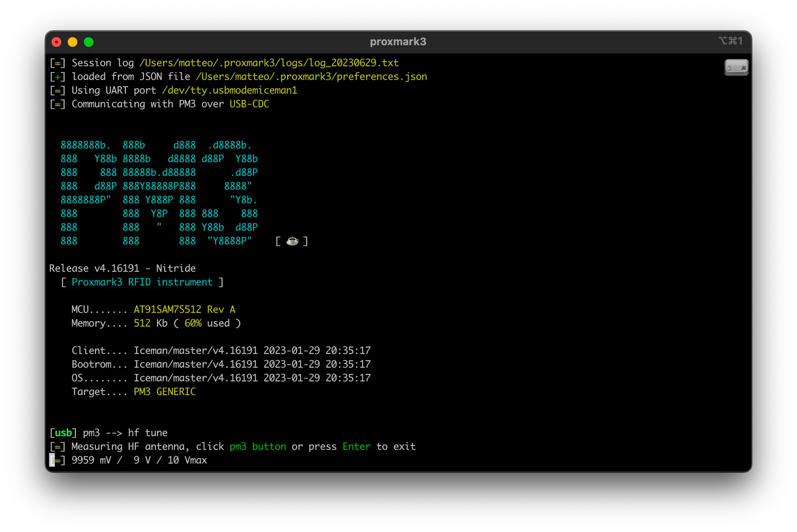Click the "Release v4.16191 - Nitride" line
Screen dimensions: 797x532
(x=122, y=268)
